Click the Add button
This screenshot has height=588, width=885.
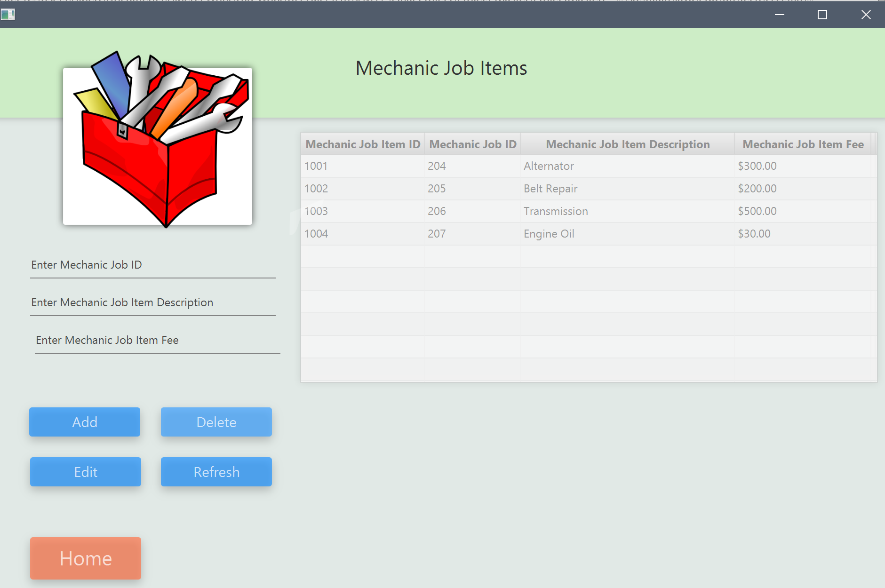tap(85, 422)
